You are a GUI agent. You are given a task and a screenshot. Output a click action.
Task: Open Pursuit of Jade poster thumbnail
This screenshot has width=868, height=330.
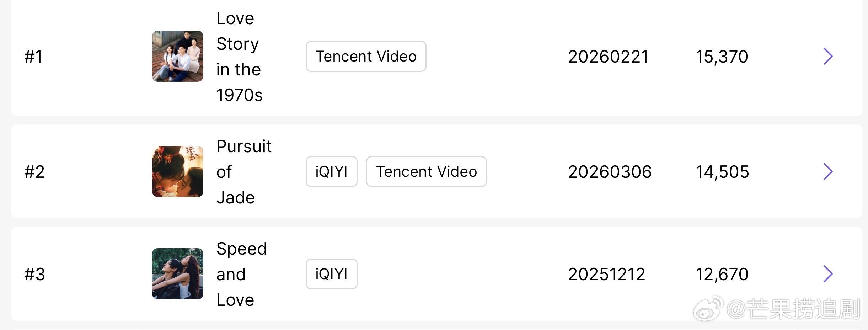click(x=178, y=171)
